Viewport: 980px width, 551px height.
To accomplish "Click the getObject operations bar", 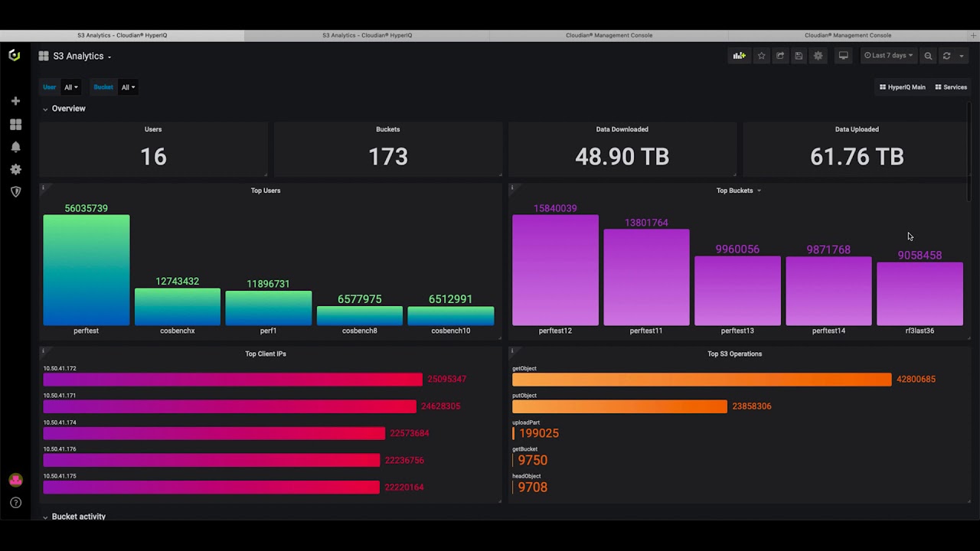I will pyautogui.click(x=701, y=379).
